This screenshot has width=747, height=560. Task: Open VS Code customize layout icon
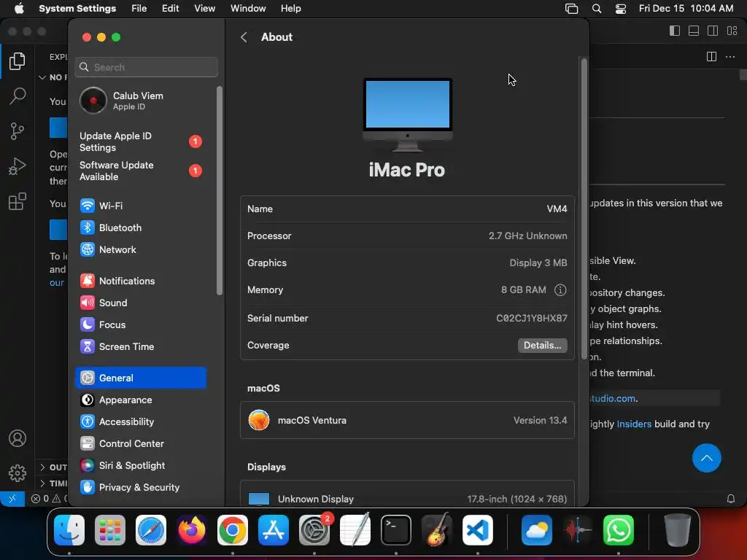click(x=732, y=31)
